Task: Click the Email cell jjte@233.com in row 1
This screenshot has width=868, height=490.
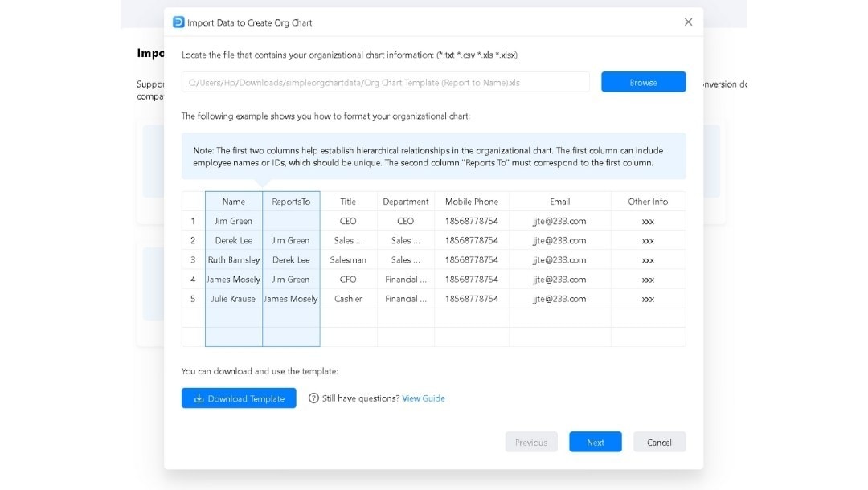Action: pos(559,221)
